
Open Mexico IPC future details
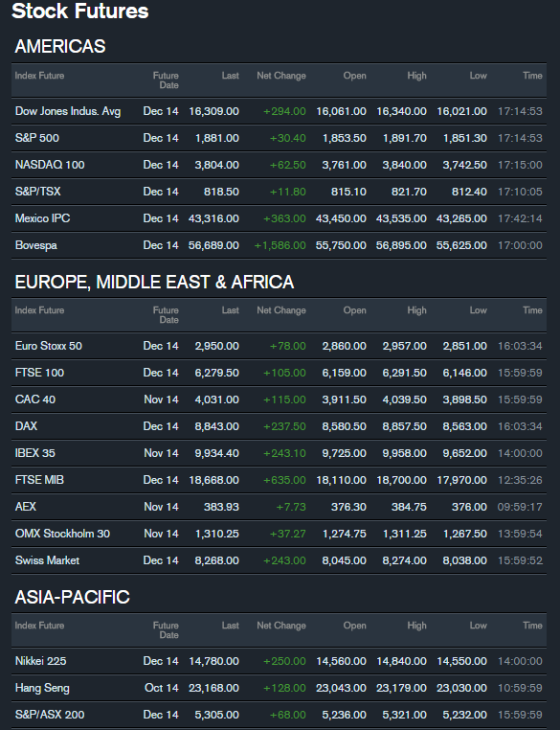[x=42, y=218]
